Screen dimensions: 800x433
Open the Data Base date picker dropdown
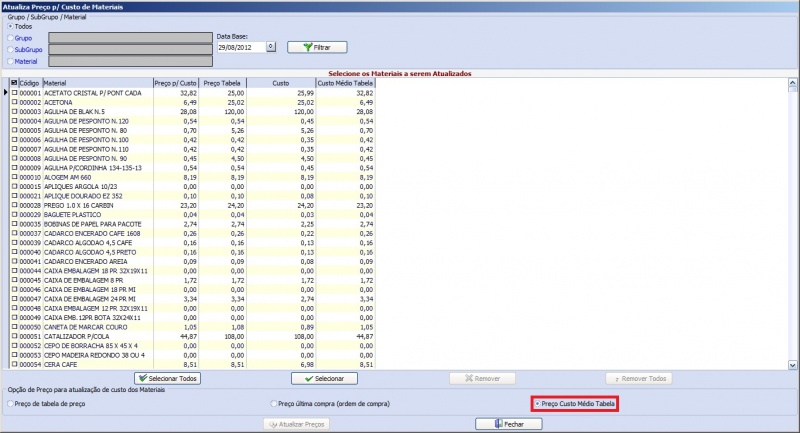tap(271, 46)
